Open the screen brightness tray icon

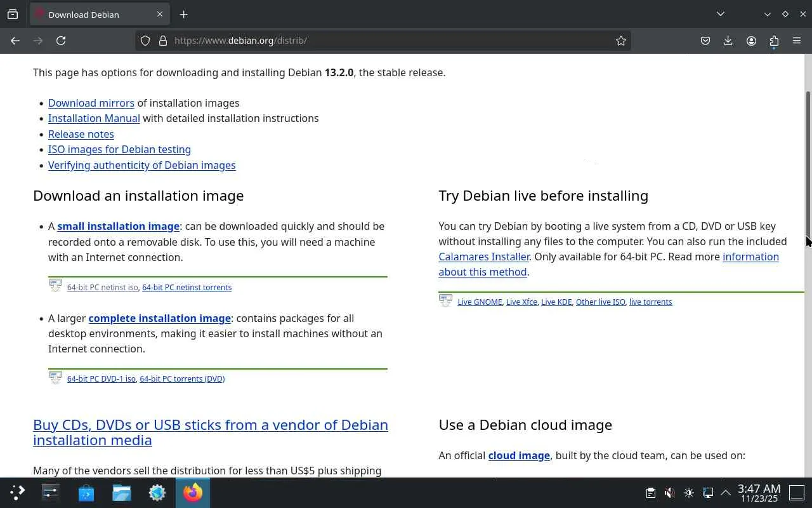tap(689, 493)
